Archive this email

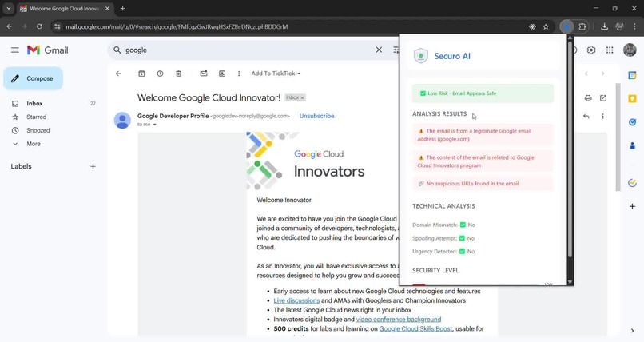point(141,74)
